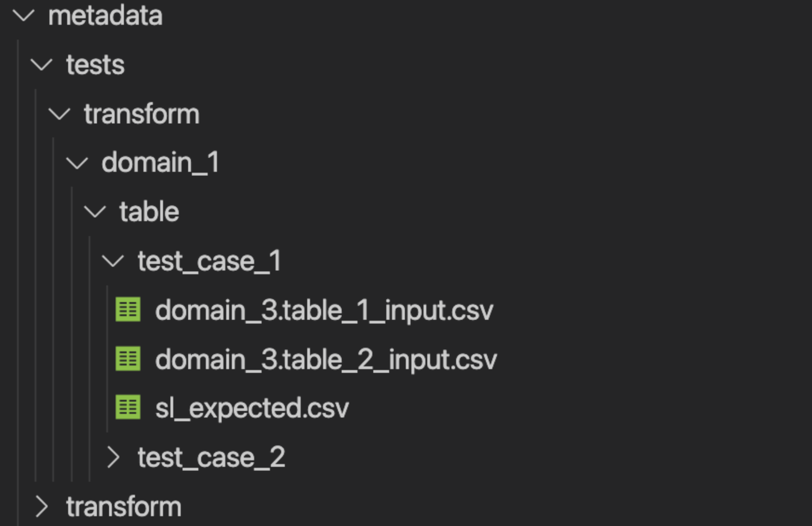Open the domain_3.table_2_input.csv file
This screenshot has width=812, height=526.
click(x=325, y=359)
